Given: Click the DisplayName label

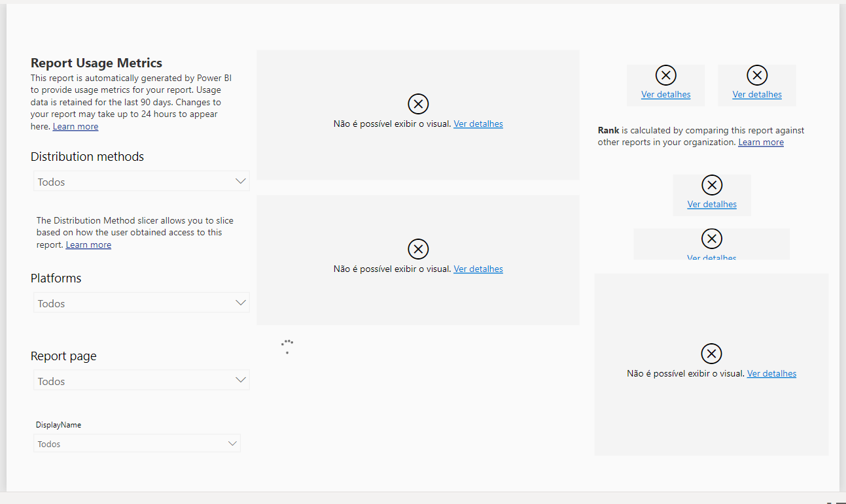Looking at the screenshot, I should point(59,425).
